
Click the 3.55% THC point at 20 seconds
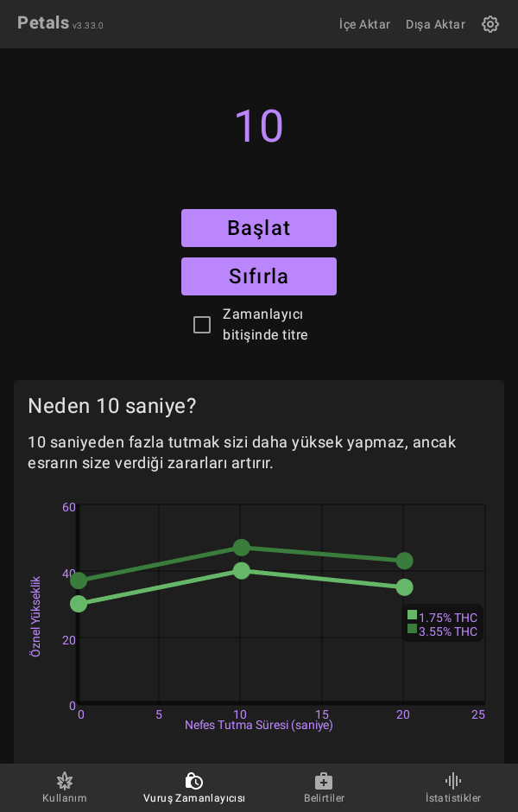coord(404,561)
